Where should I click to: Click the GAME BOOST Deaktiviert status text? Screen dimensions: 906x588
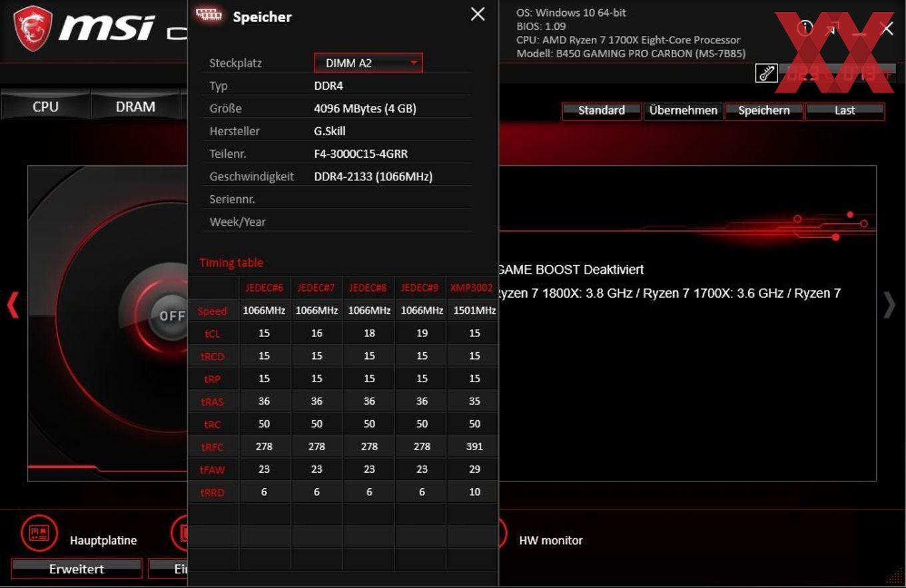[x=570, y=270]
